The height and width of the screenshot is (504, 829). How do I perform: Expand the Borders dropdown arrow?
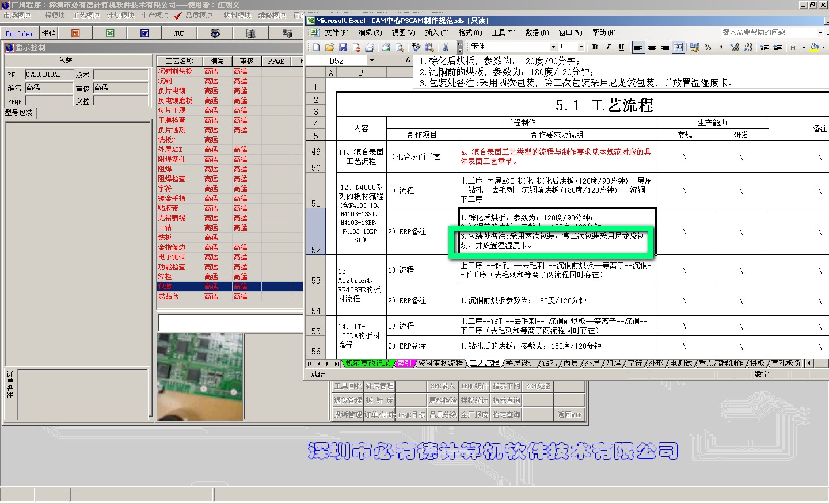pyautogui.click(x=804, y=47)
